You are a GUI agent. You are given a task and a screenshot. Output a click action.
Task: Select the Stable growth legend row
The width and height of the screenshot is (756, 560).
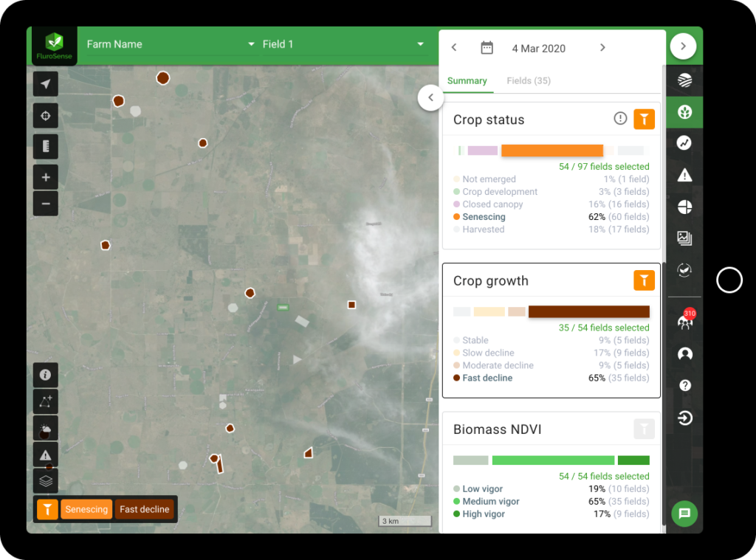551,340
